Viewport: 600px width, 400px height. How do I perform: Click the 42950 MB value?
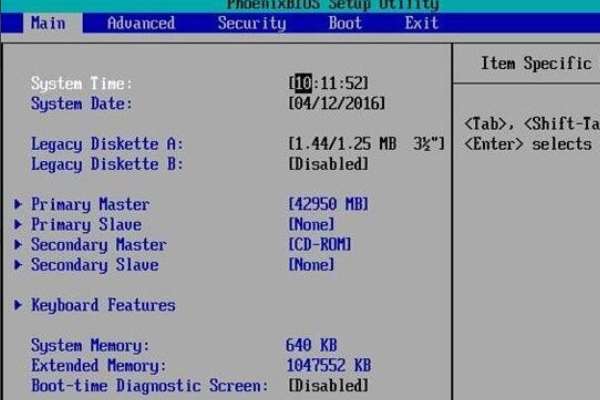pyautogui.click(x=328, y=204)
